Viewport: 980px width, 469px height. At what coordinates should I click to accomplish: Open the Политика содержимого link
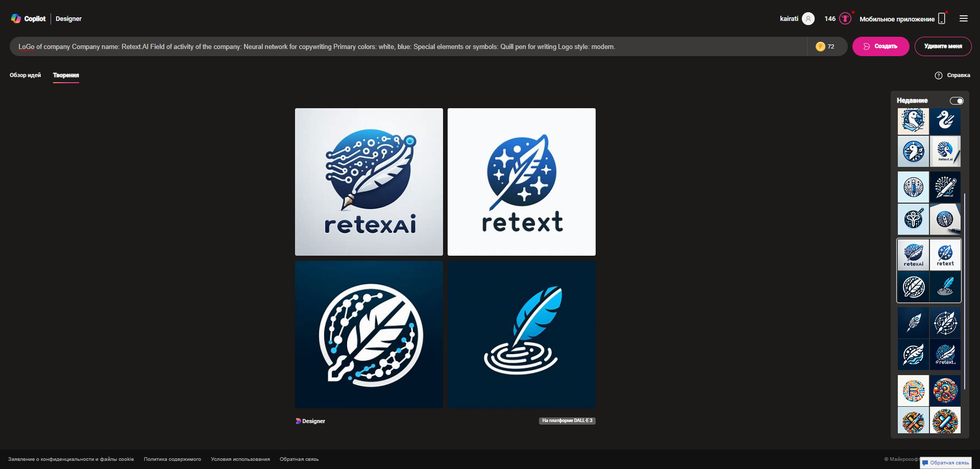click(172, 459)
